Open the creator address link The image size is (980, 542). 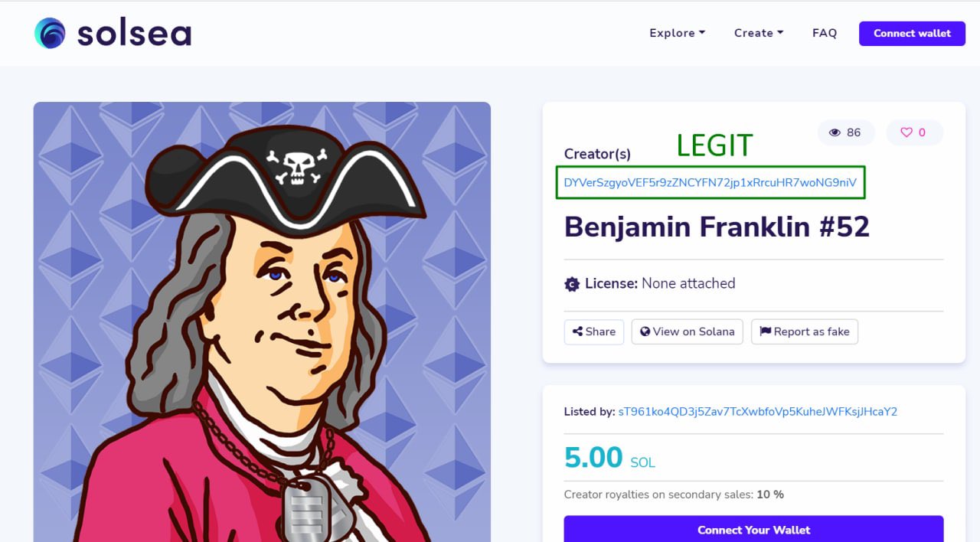(x=710, y=183)
